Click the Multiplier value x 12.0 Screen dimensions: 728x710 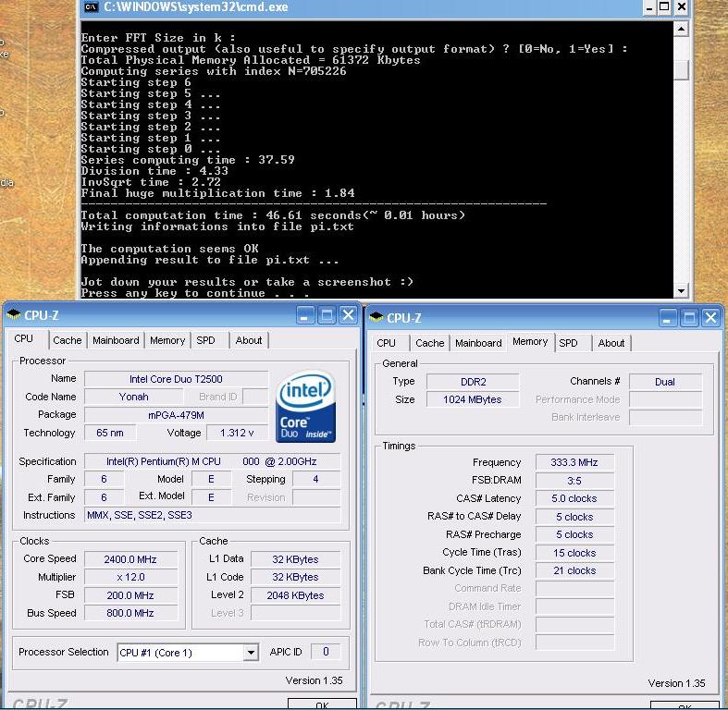point(130,577)
